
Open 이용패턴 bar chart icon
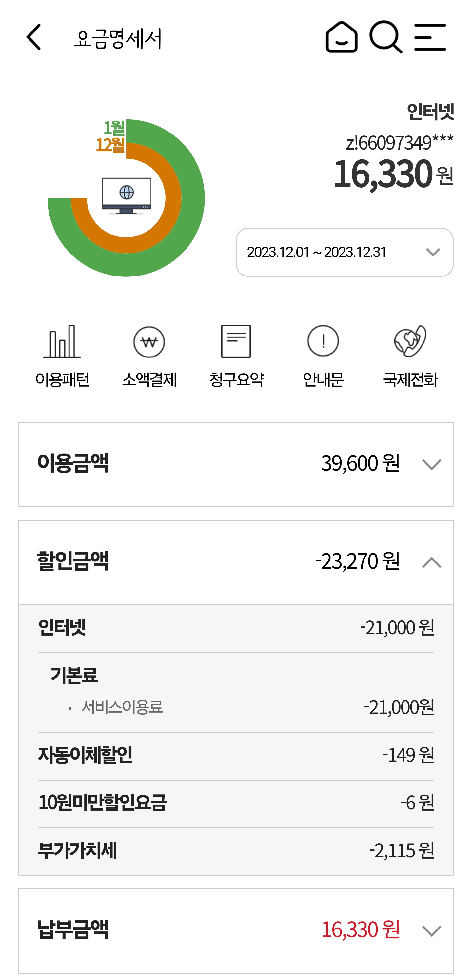62,341
